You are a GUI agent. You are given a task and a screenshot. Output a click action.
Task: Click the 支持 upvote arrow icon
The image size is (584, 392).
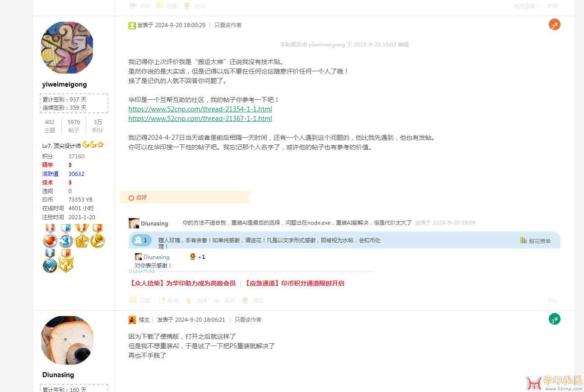[x=189, y=300]
